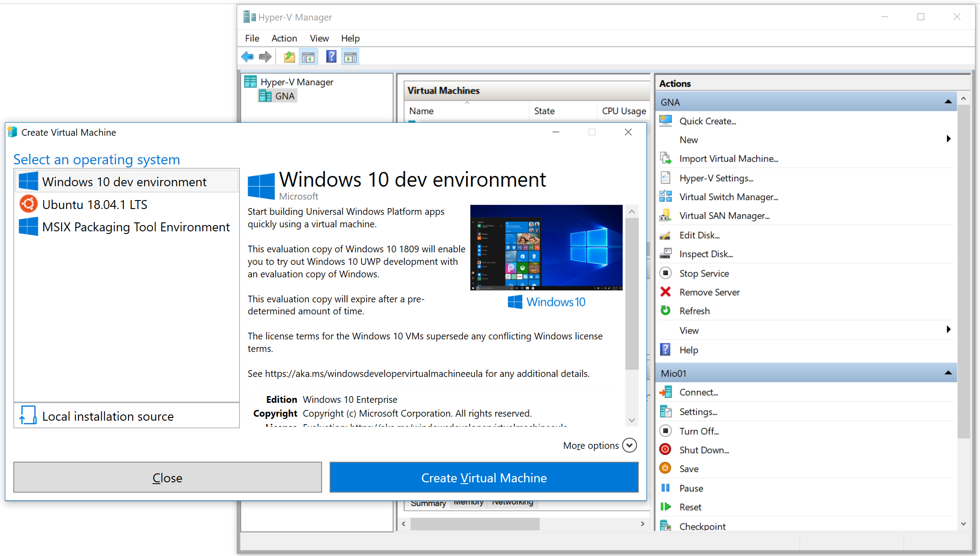Sort virtual machines by Name column
The image size is (980, 556).
click(467, 111)
